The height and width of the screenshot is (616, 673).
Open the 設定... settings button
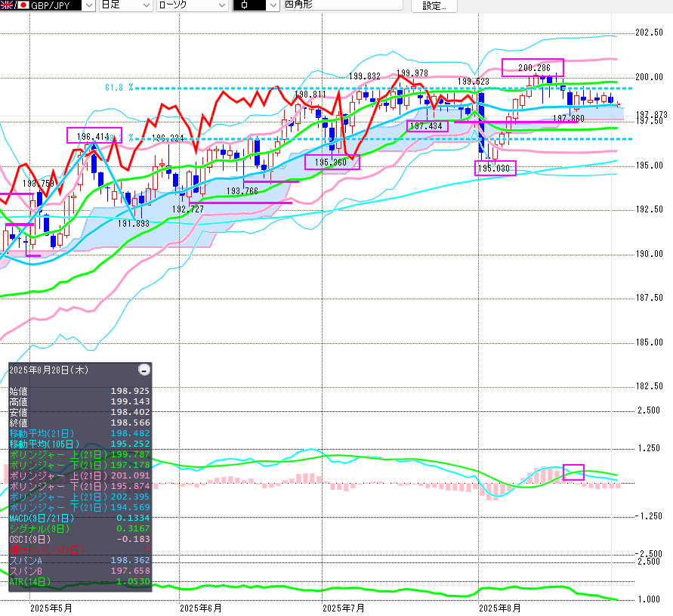[434, 5]
